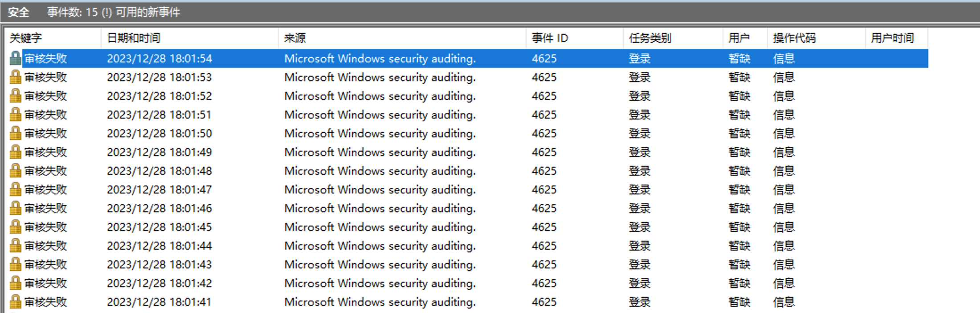Viewport: 980px width, 313px height.
Task: Select the source text of the 18:01:50 event
Action: [380, 133]
